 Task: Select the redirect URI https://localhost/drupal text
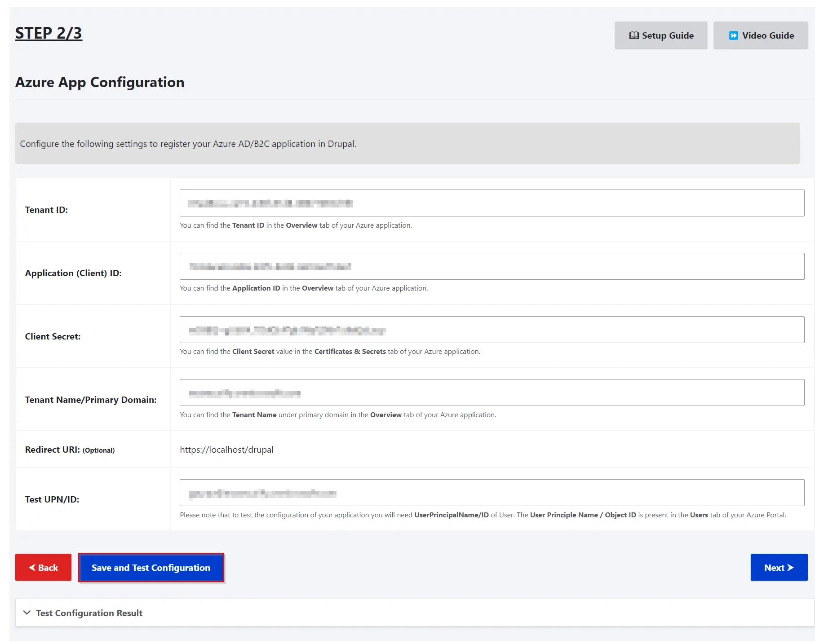tap(226, 450)
